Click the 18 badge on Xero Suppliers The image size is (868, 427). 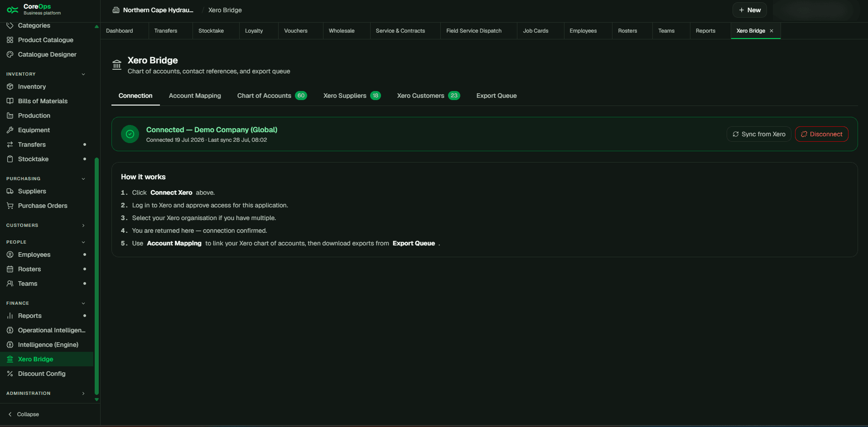[x=376, y=96]
